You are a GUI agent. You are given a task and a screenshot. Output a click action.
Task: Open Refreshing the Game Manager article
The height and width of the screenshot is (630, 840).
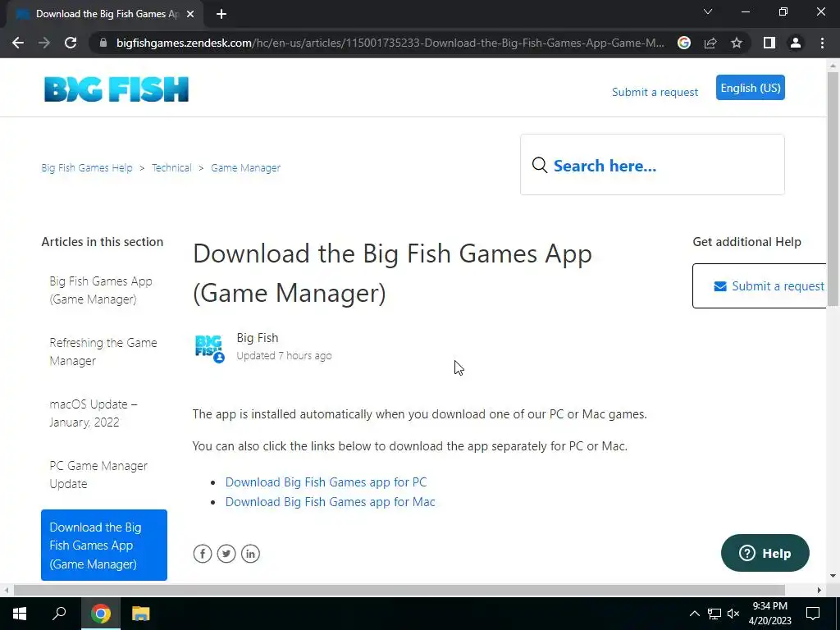(103, 351)
